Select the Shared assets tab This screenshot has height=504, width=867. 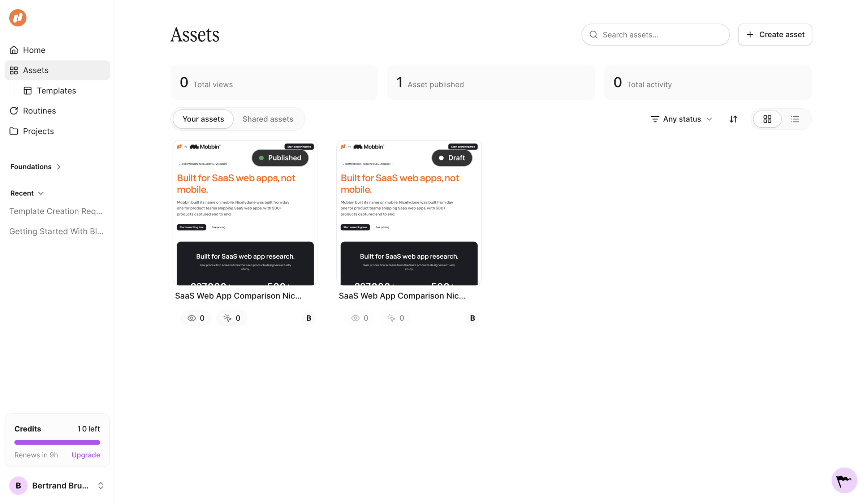[268, 119]
